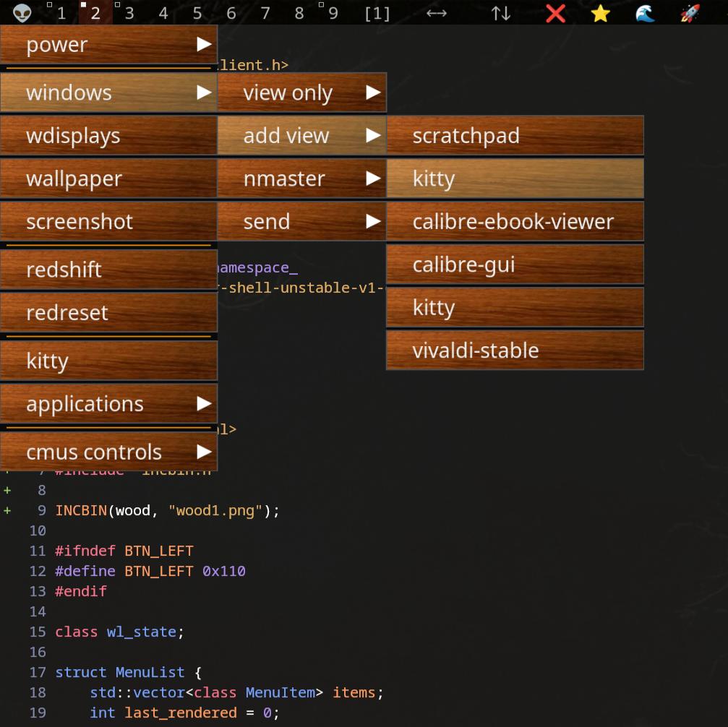Expand the send submenu
Viewport: 728px width, 727px height.
(x=301, y=221)
